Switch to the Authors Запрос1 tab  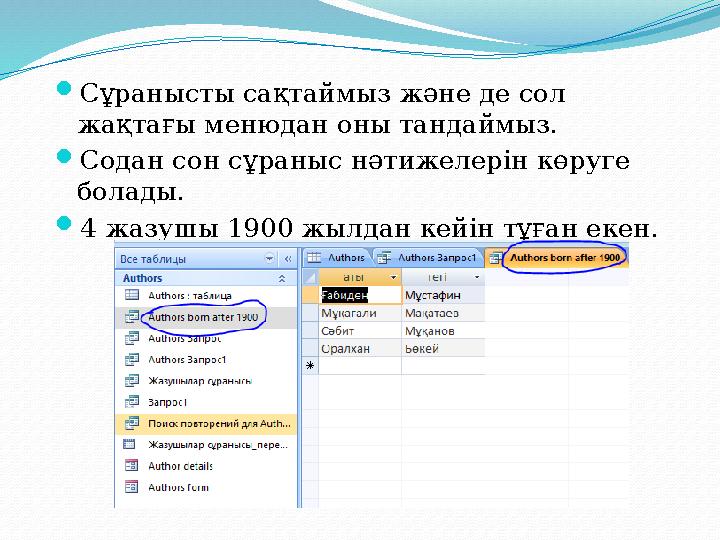(x=429, y=258)
